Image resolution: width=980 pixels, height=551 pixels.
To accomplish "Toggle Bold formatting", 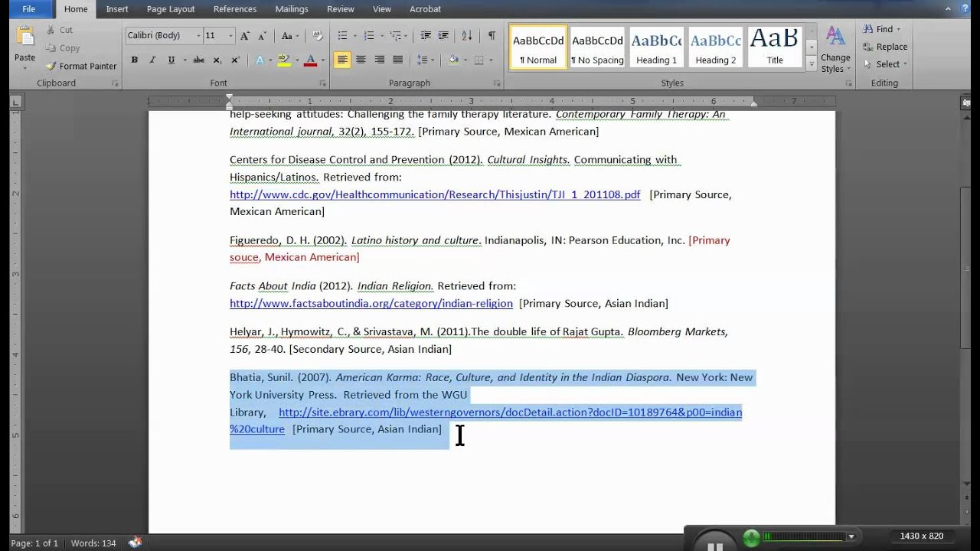I will point(135,60).
